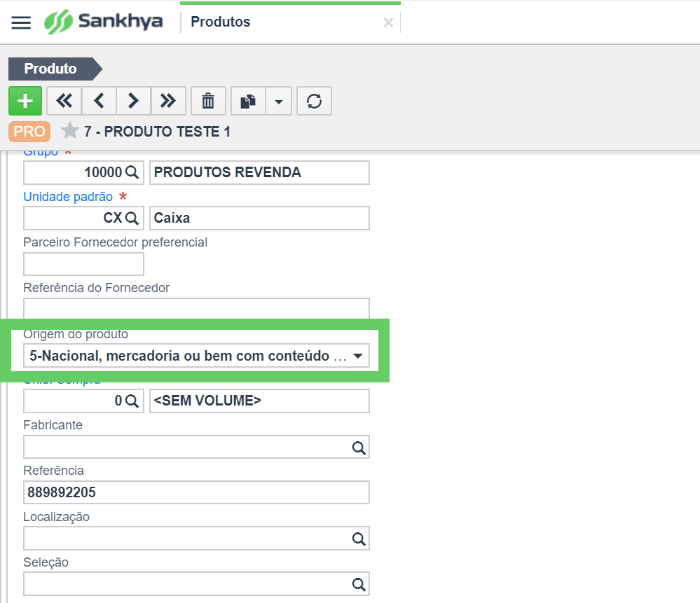Click the Referência do Fornecedor field
Image resolution: width=700 pixels, height=603 pixels.
click(x=196, y=309)
